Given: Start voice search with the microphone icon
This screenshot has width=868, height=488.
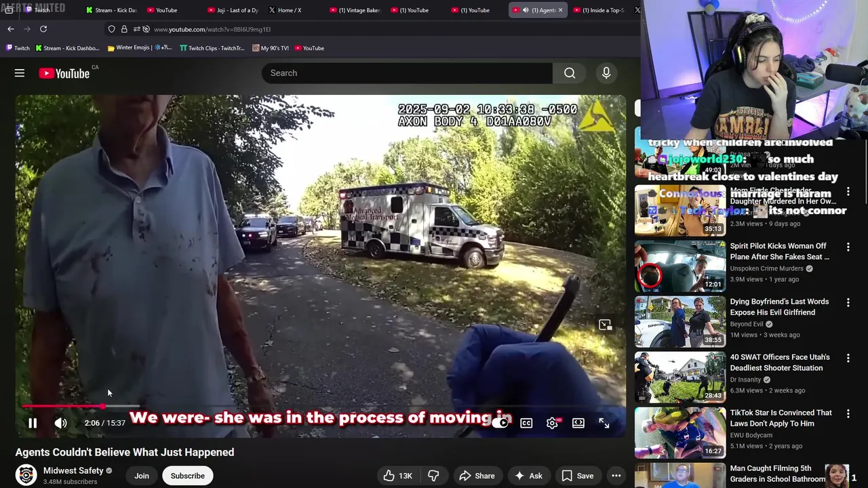Looking at the screenshot, I should coord(606,73).
